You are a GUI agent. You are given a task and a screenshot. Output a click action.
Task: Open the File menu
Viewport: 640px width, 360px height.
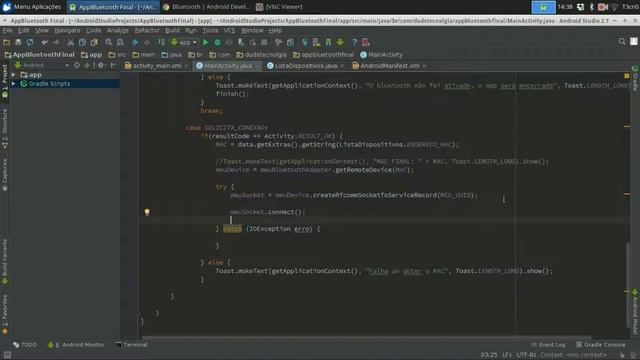click(7, 30)
